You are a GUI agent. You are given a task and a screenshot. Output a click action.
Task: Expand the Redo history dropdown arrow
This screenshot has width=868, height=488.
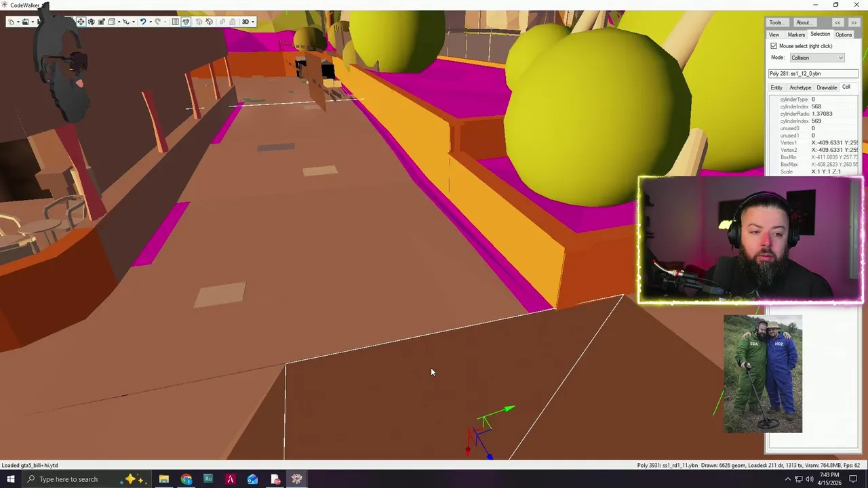pos(165,22)
